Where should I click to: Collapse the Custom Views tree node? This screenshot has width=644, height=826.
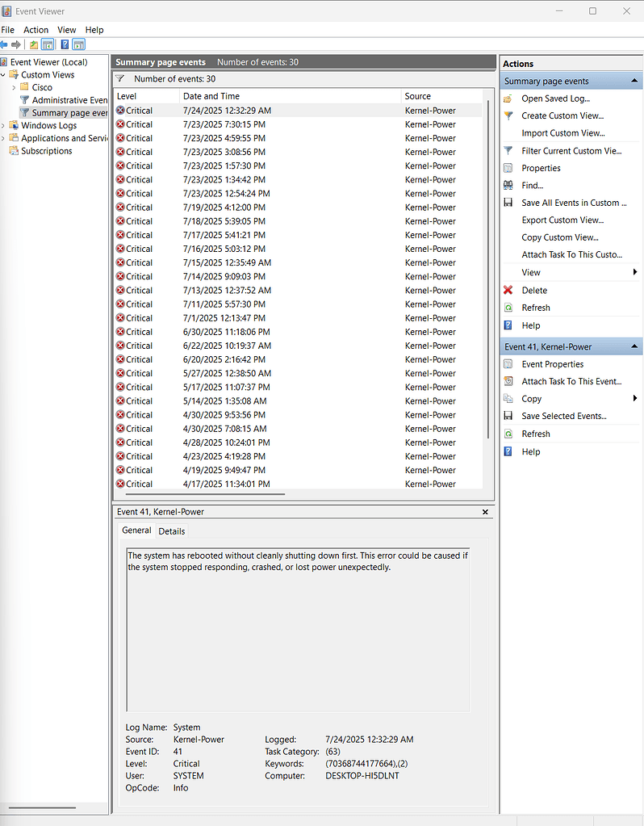tap(3, 75)
